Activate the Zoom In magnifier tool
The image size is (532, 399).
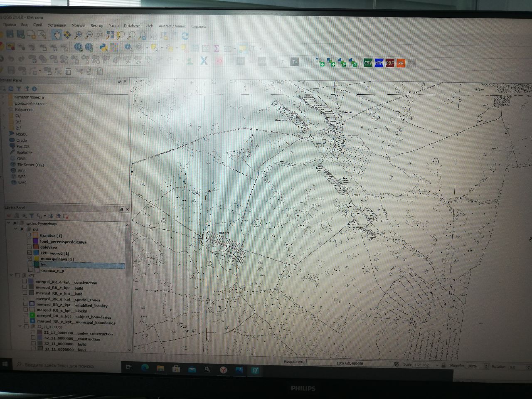click(x=78, y=35)
